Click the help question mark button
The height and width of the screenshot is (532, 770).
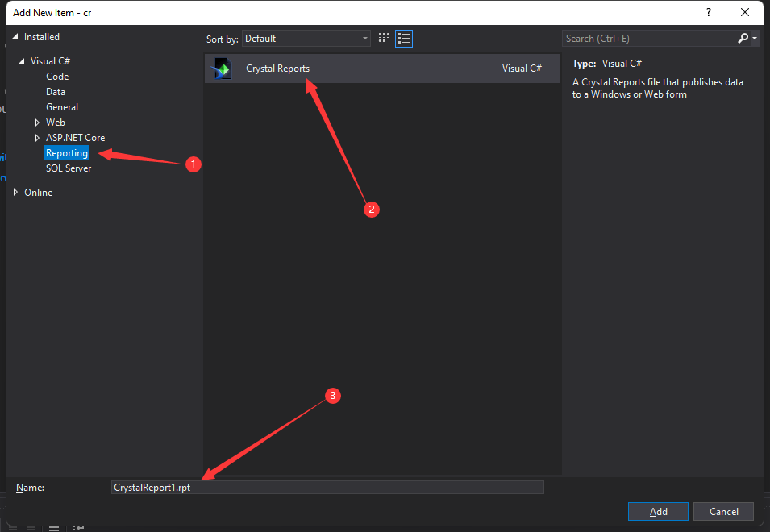(x=709, y=12)
